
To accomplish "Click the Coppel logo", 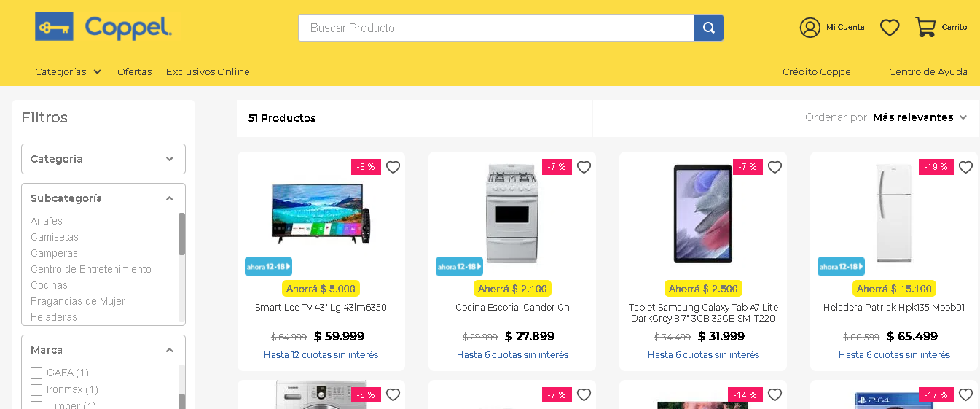I will pyautogui.click(x=103, y=28).
